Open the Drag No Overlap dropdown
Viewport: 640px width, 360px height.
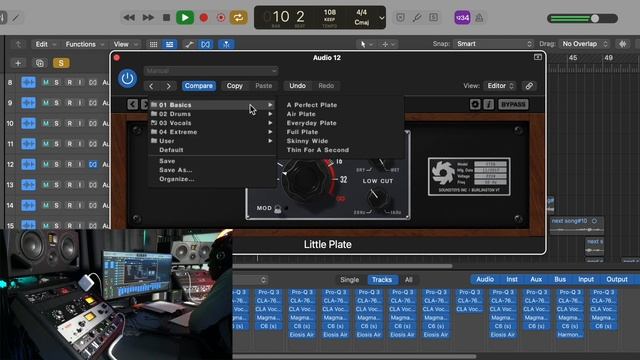(x=584, y=44)
